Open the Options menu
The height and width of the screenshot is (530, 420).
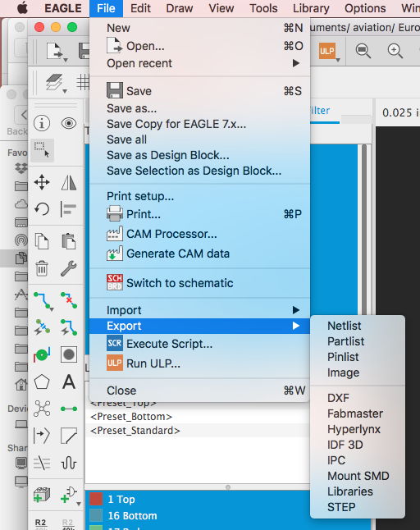(365, 8)
